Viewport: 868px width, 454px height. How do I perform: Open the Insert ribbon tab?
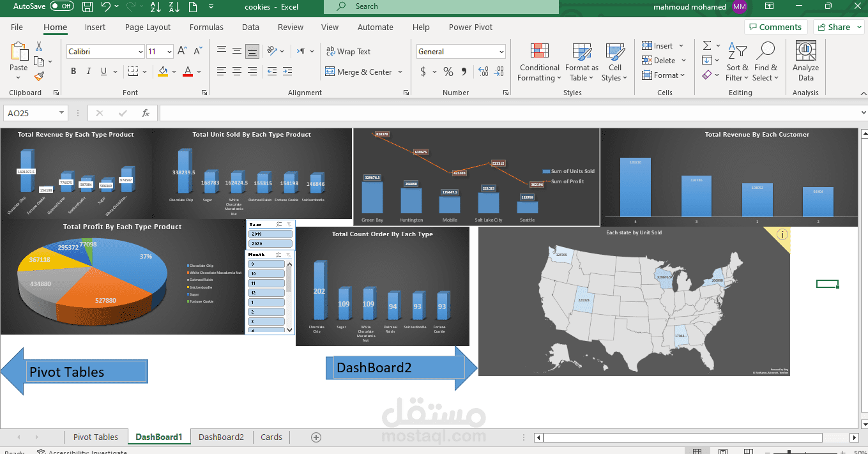(95, 27)
